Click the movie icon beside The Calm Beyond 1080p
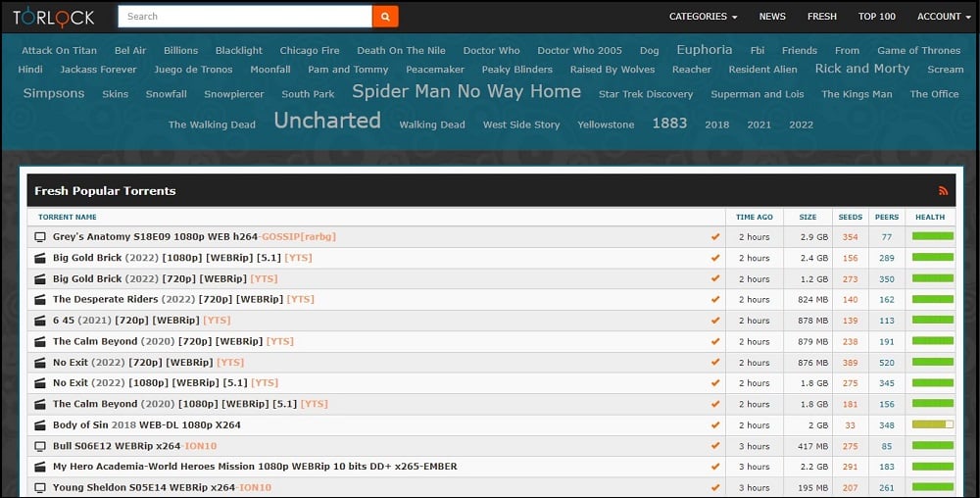 [40, 404]
